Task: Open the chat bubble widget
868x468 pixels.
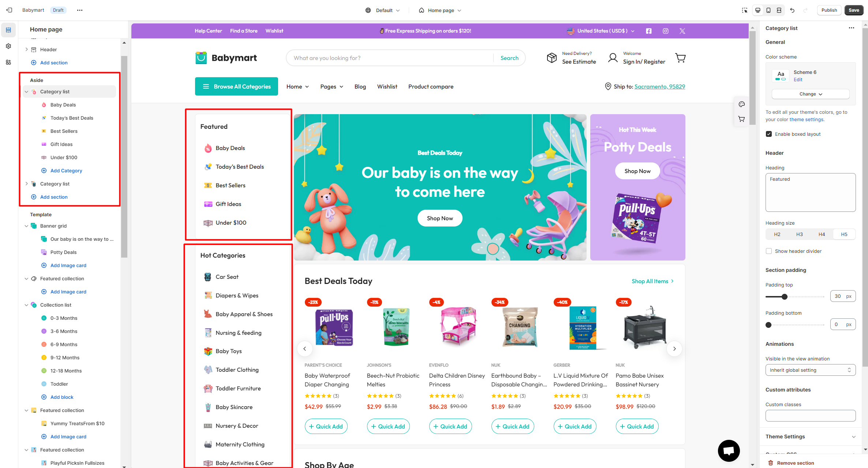Action: point(729,451)
